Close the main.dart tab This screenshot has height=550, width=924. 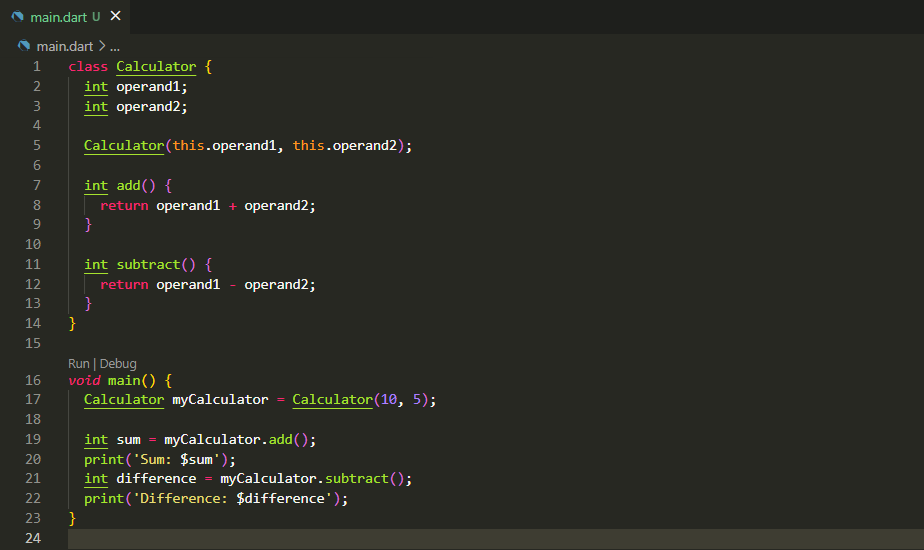coord(116,16)
